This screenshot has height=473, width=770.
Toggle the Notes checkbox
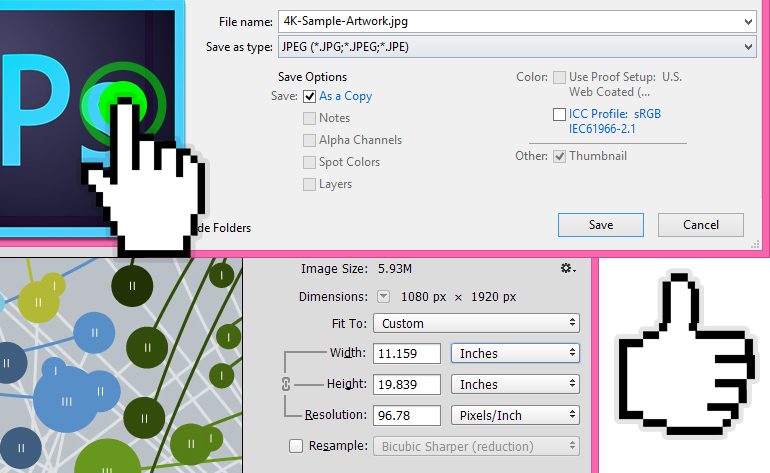309,118
